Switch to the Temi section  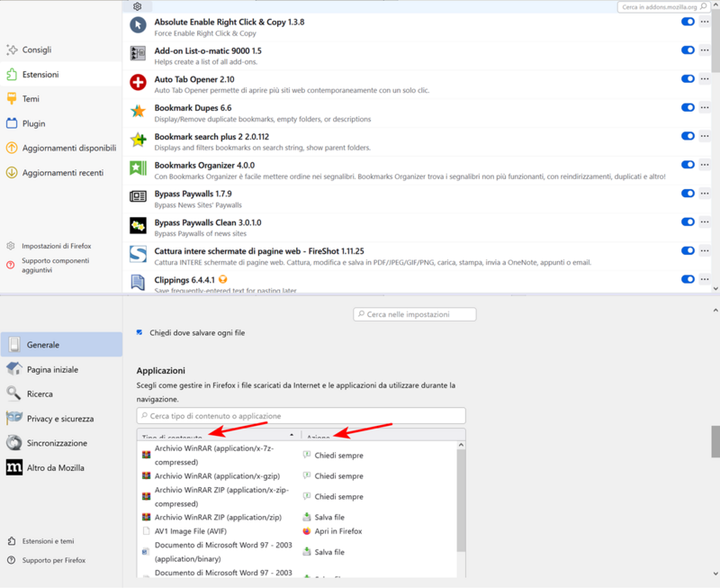(61, 98)
